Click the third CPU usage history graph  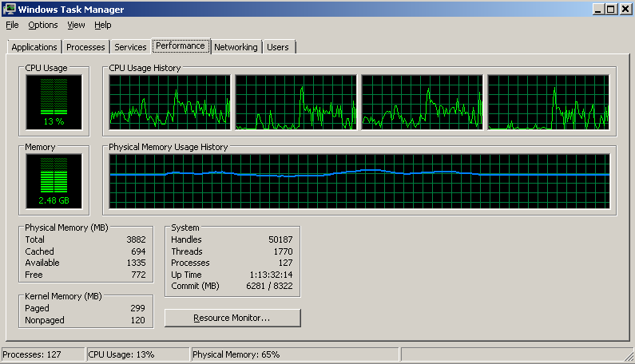(x=422, y=102)
